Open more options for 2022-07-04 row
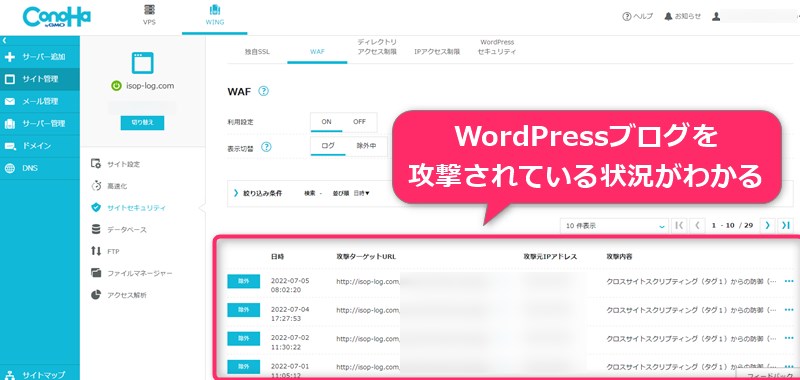The height and width of the screenshot is (380, 800). coord(789,310)
